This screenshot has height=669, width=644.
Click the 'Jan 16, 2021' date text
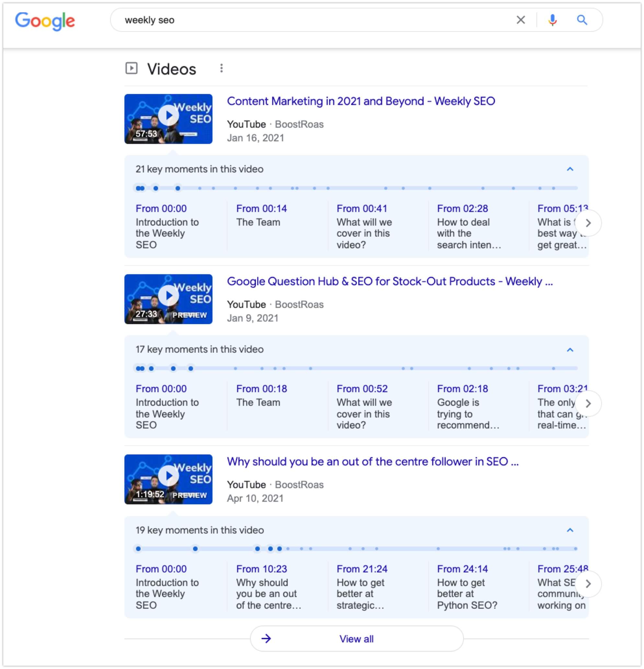click(x=256, y=138)
